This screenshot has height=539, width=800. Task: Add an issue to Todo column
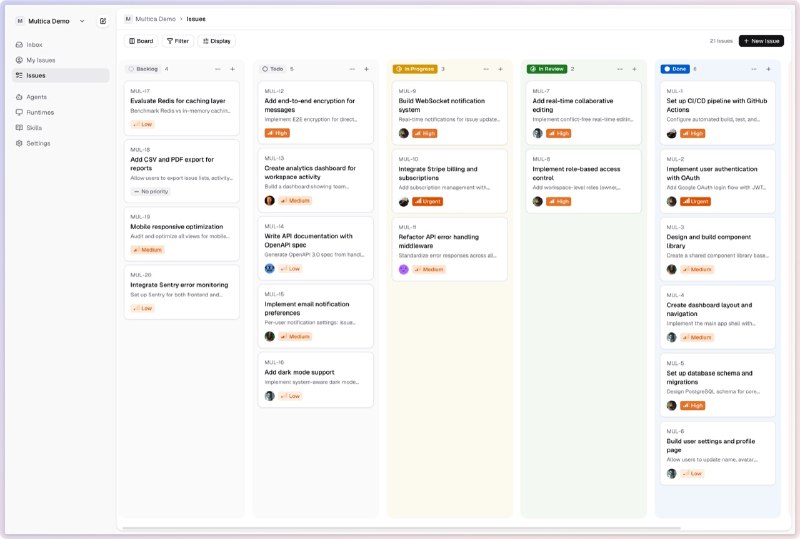pos(366,69)
